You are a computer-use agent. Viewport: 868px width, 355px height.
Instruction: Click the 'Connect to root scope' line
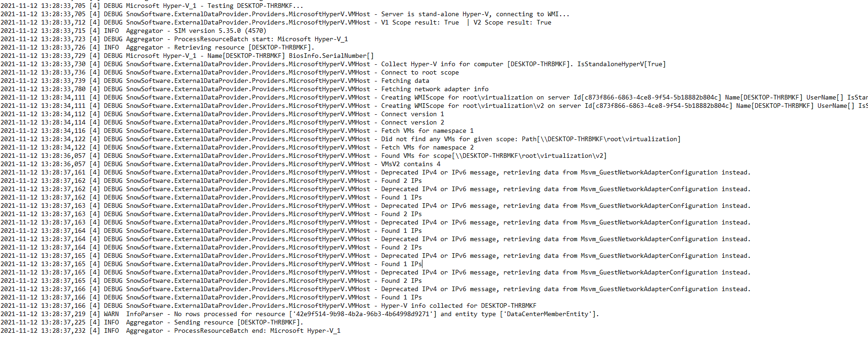point(230,72)
